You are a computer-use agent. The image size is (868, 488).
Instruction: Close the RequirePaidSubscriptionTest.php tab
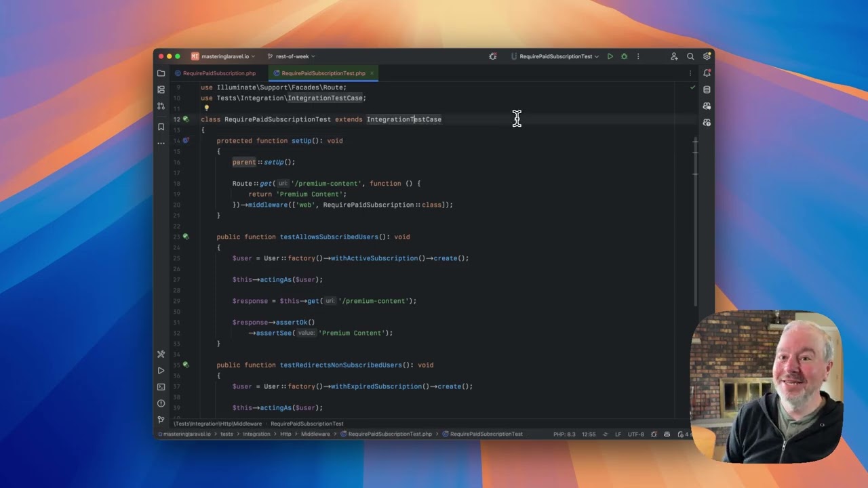pos(372,73)
